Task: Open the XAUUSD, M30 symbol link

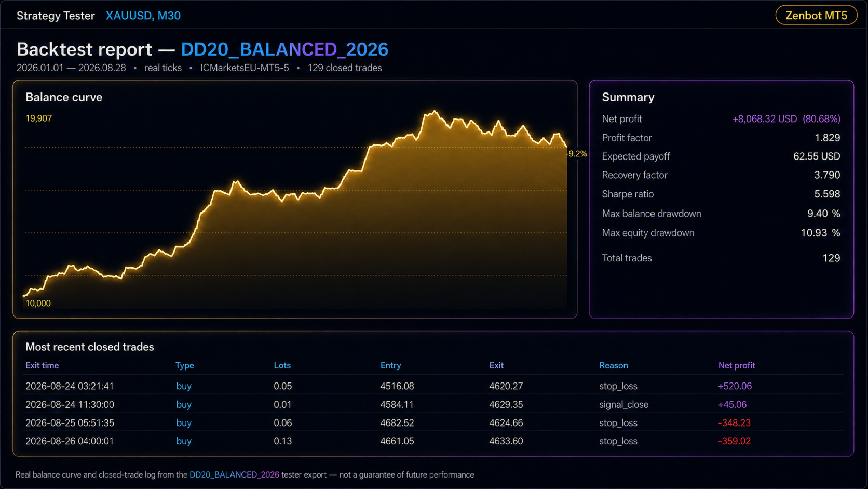Action: click(143, 16)
